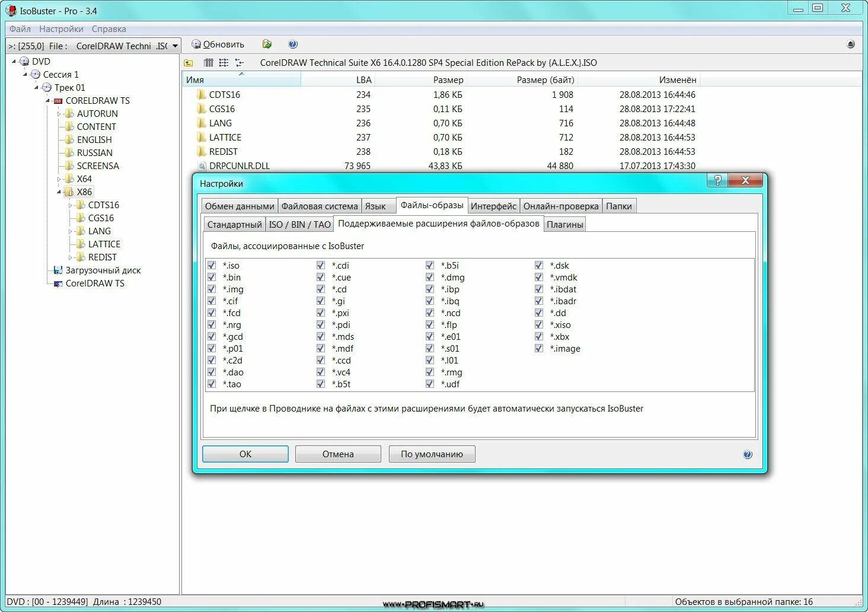
Task: Click the ENGLISH folder icon in tree
Action: pos(69,139)
